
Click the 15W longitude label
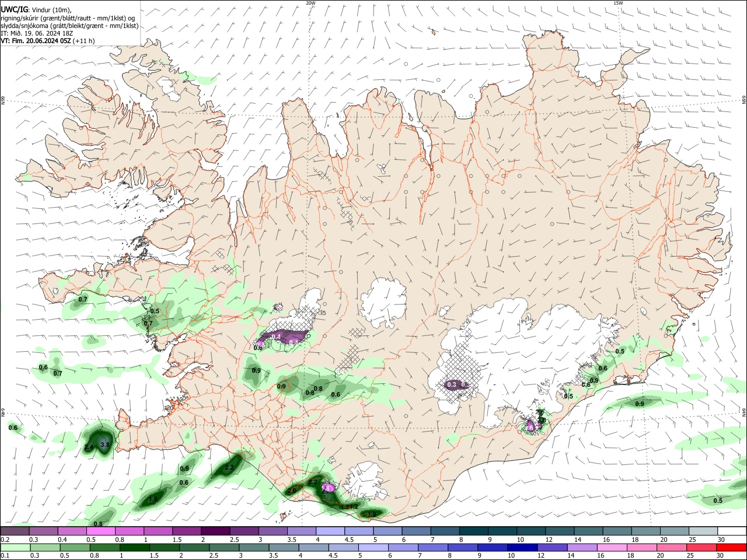tap(618, 3)
